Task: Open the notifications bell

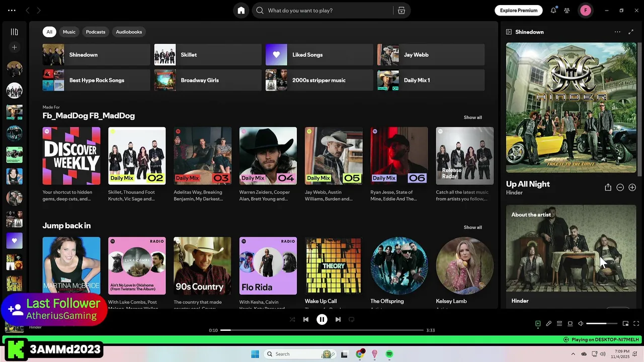Action: click(553, 10)
